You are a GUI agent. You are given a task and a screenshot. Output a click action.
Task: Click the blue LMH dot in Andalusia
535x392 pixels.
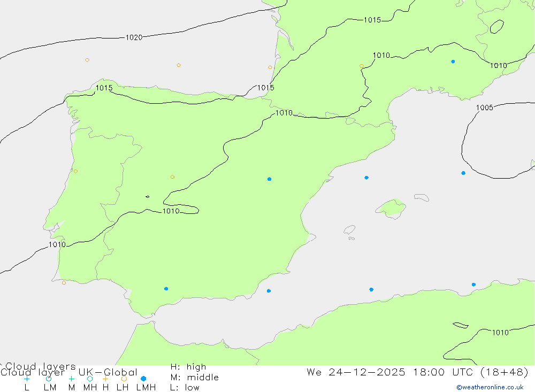tap(166, 289)
